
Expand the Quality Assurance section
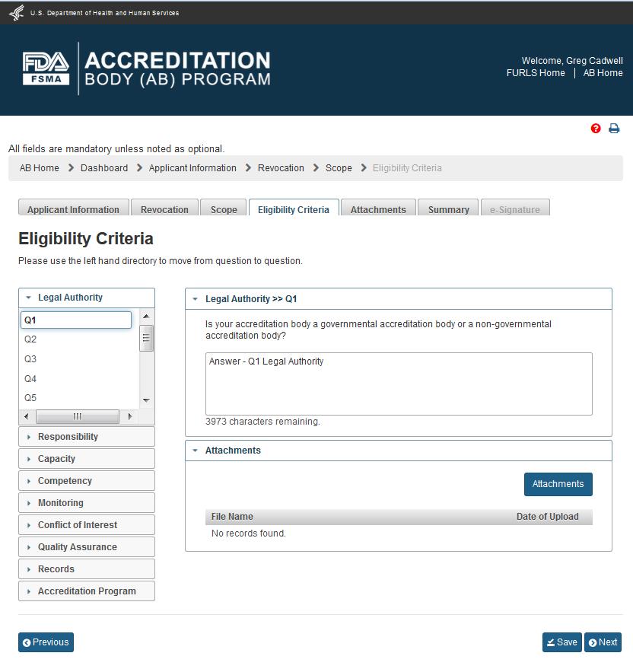coord(78,547)
